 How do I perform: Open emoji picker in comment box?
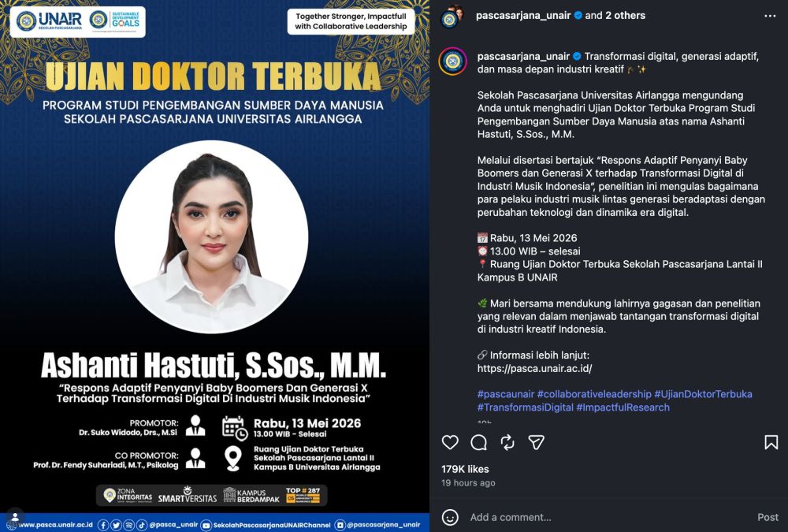click(450, 517)
